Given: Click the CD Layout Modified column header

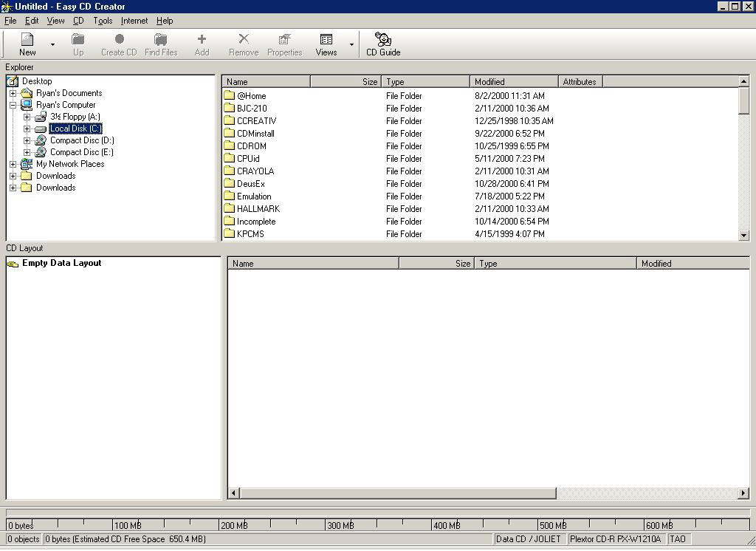Looking at the screenshot, I should click(693, 264).
